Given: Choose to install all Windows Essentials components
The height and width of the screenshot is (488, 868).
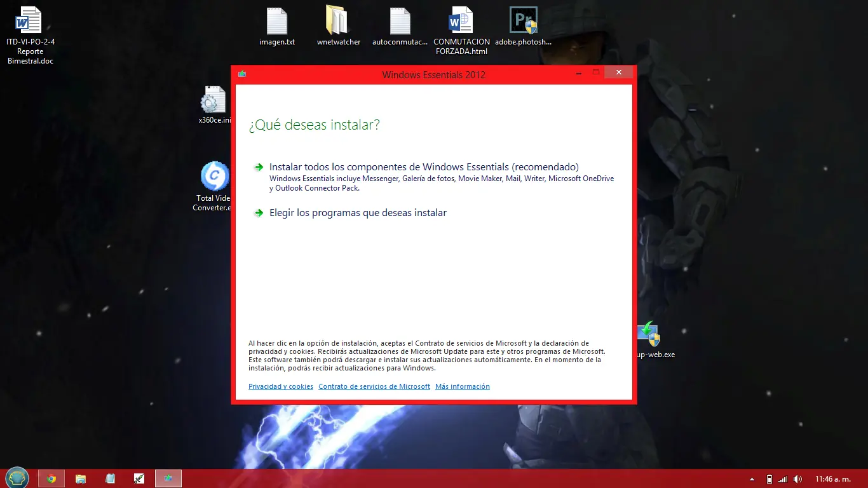Looking at the screenshot, I should [x=424, y=167].
